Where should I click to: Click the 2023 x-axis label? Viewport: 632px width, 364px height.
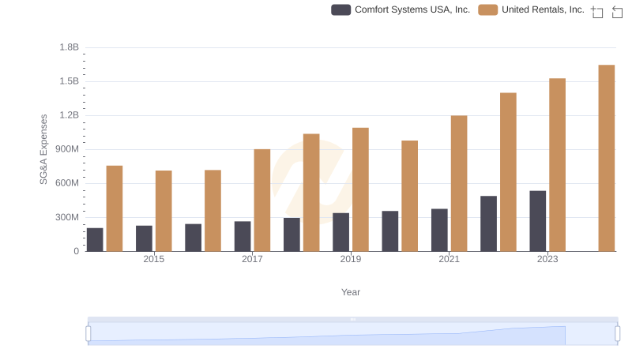[547, 259]
